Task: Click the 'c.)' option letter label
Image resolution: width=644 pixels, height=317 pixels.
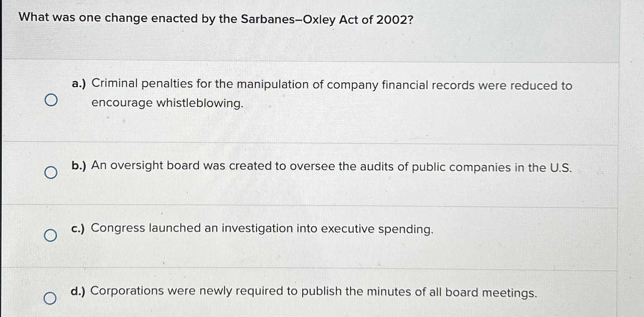Action: click(x=78, y=228)
